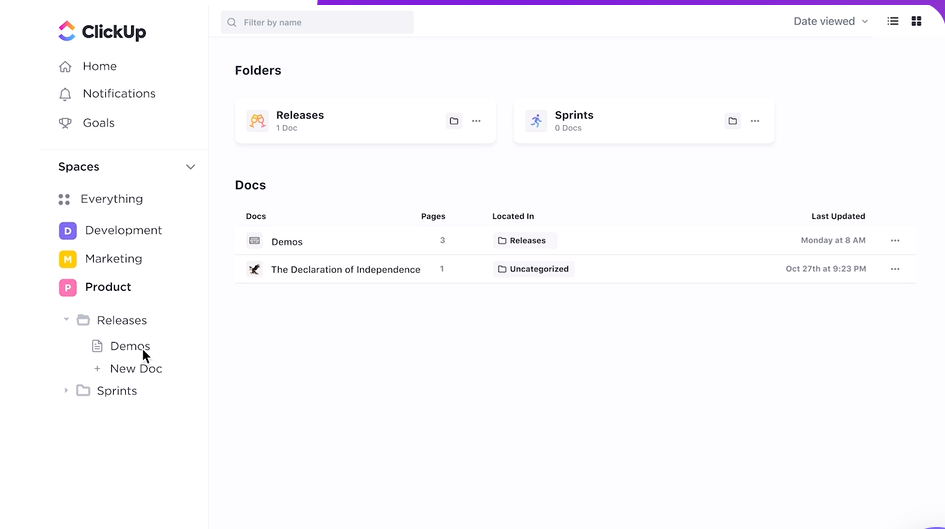The width and height of the screenshot is (945, 529).
Task: Open the Demos doc in table
Action: (287, 242)
